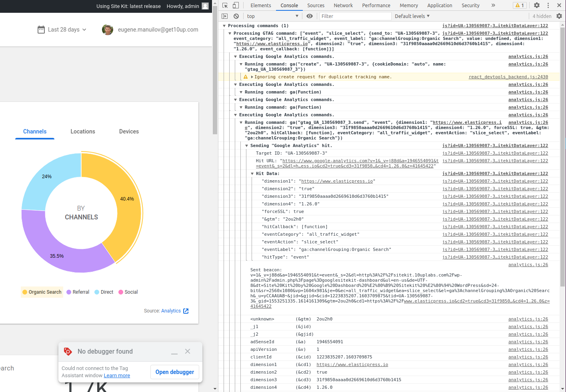Click the external link icon beside Analytics
Image resolution: width=566 pixels, height=392 pixels.
(x=186, y=311)
